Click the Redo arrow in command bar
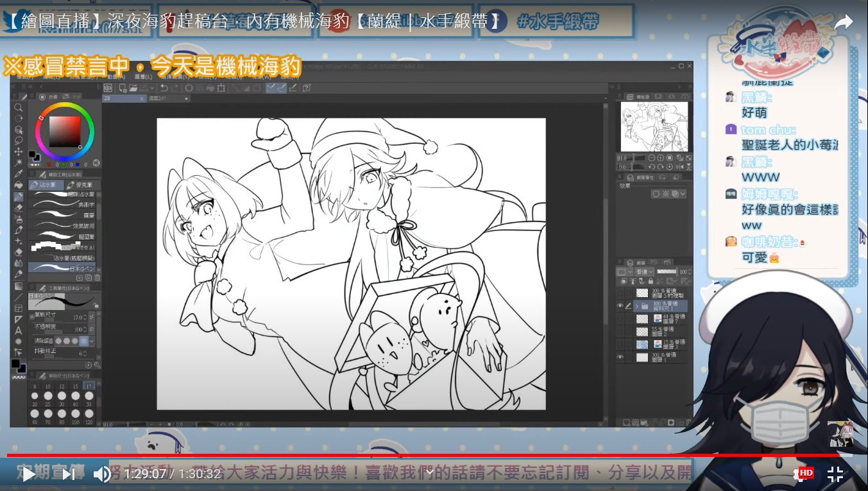The height and width of the screenshot is (491, 868). click(x=174, y=88)
